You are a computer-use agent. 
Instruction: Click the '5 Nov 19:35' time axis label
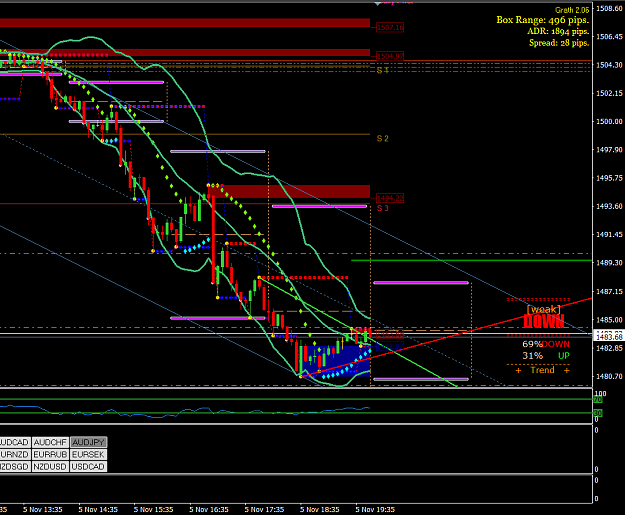(x=375, y=509)
